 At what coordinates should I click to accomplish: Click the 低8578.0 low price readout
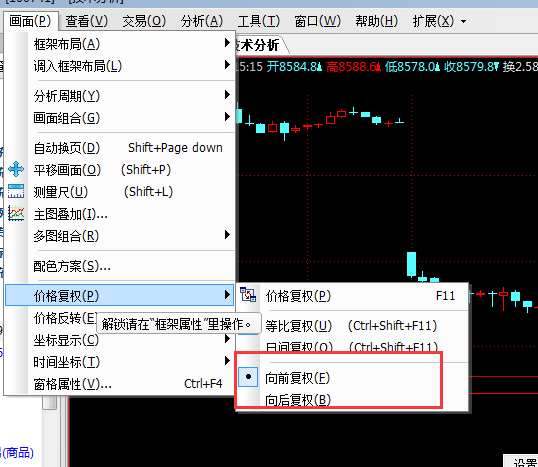click(x=412, y=66)
